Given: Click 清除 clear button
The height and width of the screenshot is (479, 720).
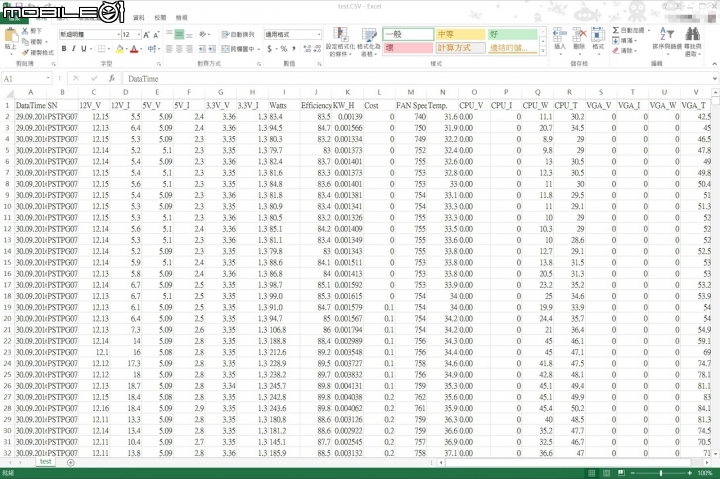Looking at the screenshot, I should click(x=624, y=51).
